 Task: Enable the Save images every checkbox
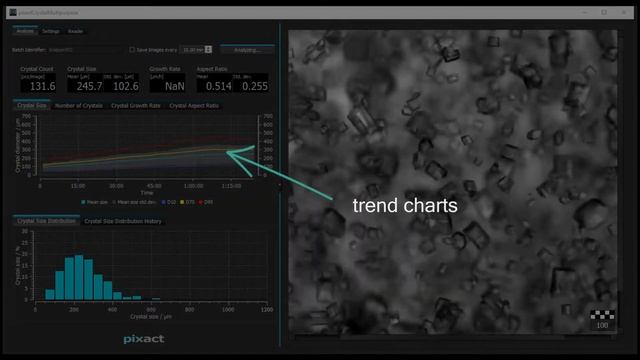click(x=132, y=50)
